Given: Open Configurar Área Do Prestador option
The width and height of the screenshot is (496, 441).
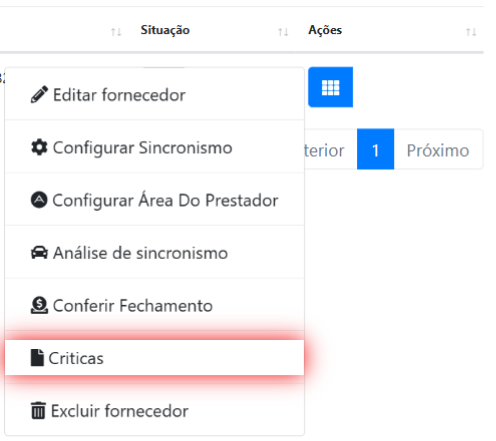Looking at the screenshot, I should [155, 200].
